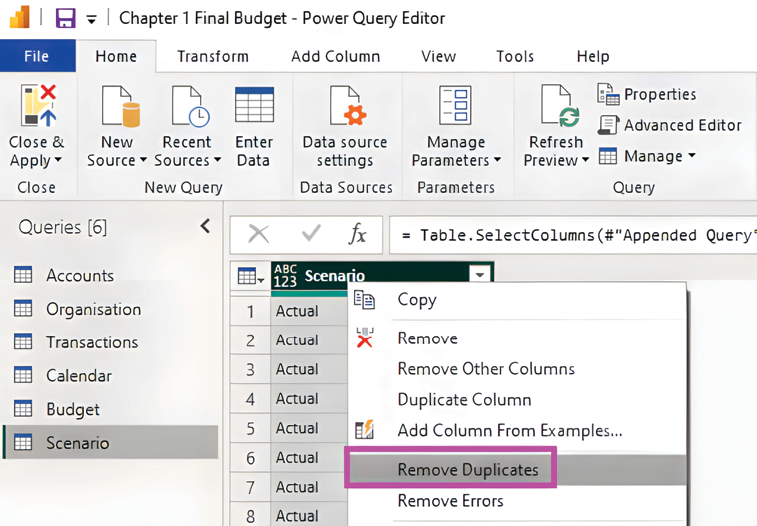Screen dimensions: 757x526
Task: Click the Add Column From Examples icon
Action: (364, 429)
